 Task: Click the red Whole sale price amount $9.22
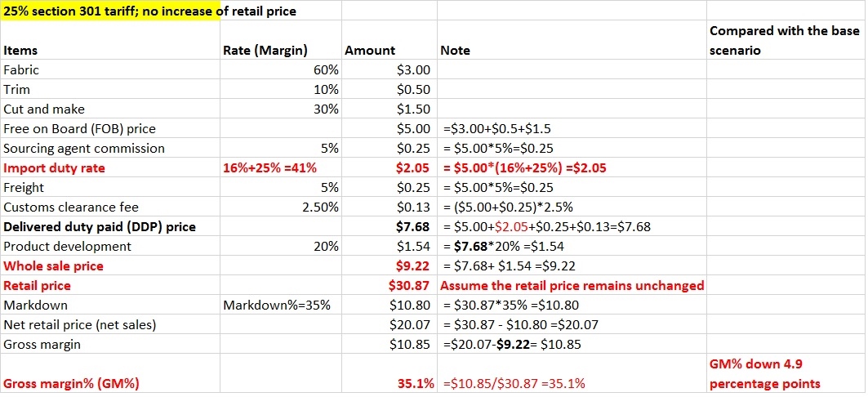[x=412, y=266]
